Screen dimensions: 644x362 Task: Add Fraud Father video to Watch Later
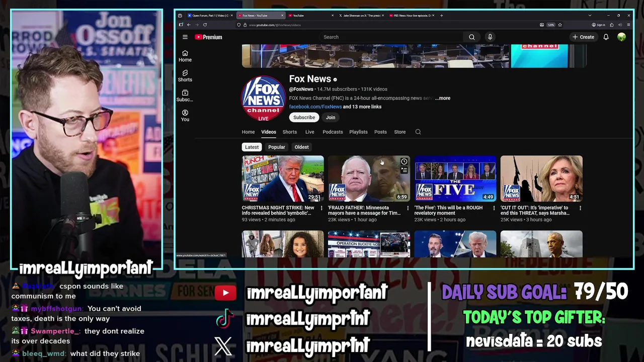click(404, 161)
